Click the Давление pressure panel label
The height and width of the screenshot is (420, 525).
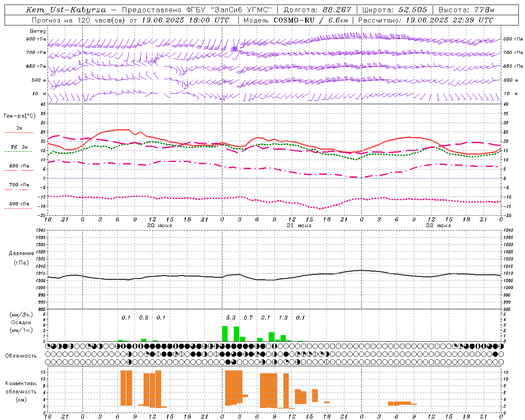(21, 253)
